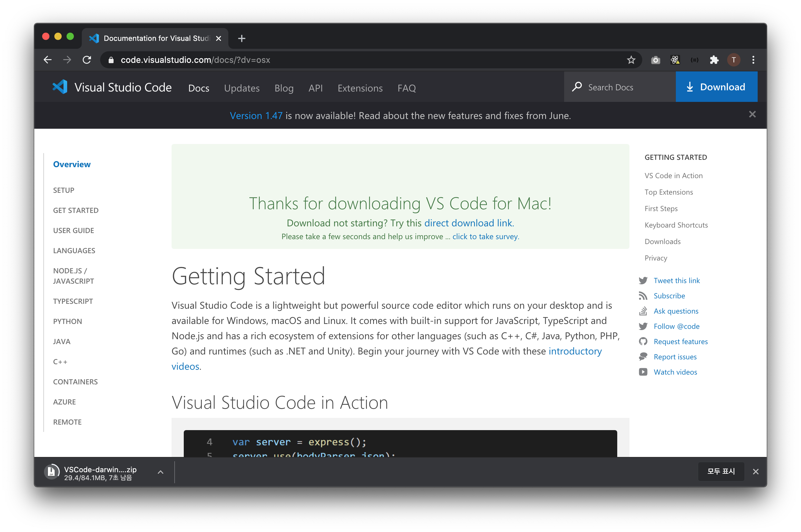This screenshot has width=801, height=532.
Task: Expand SETUP section in sidebar
Action: point(63,190)
